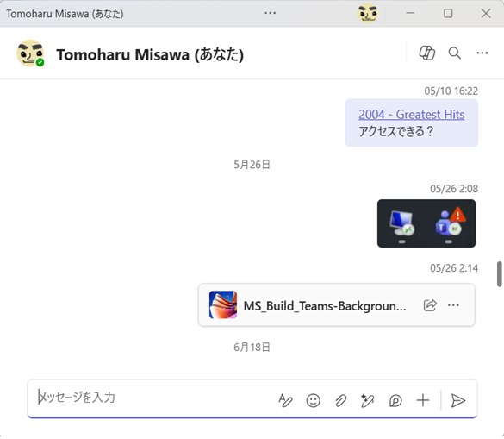
Task: Open the MS_Build file thumbnail icon
Action: click(223, 304)
